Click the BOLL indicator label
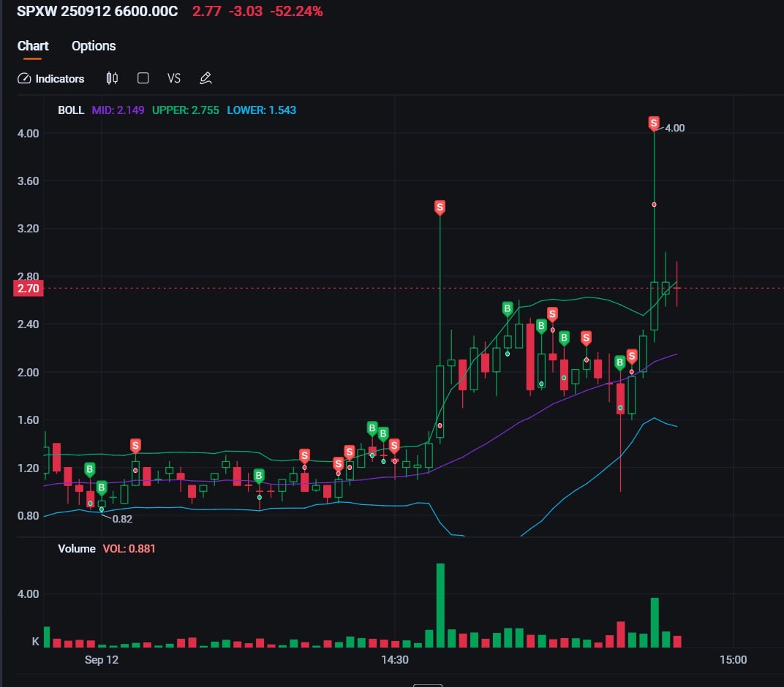The width and height of the screenshot is (784, 687). 71,110
